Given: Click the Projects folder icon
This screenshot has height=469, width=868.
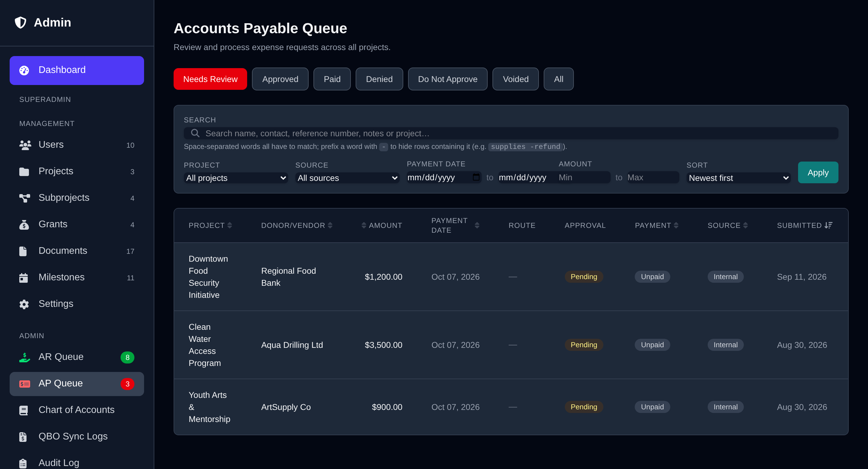Looking at the screenshot, I should pos(24,172).
